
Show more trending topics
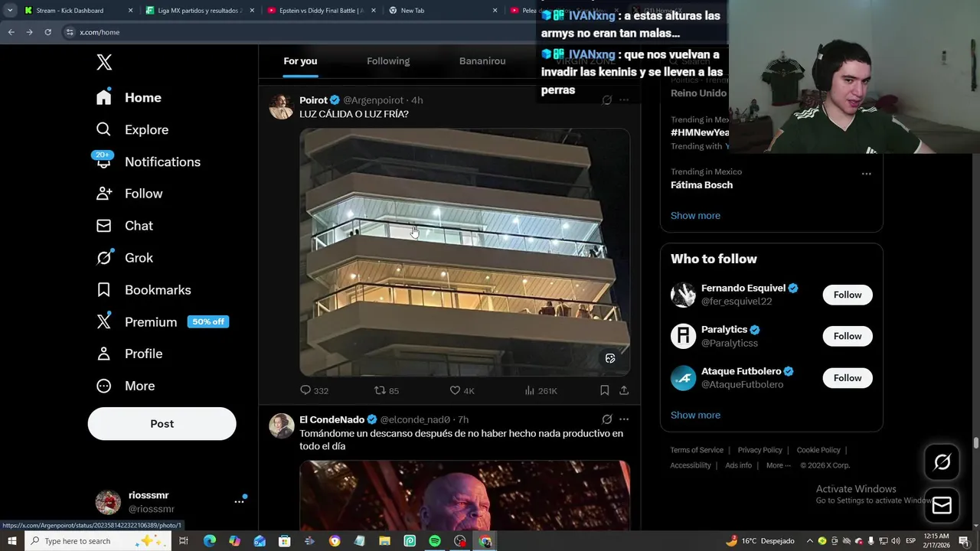click(x=695, y=216)
